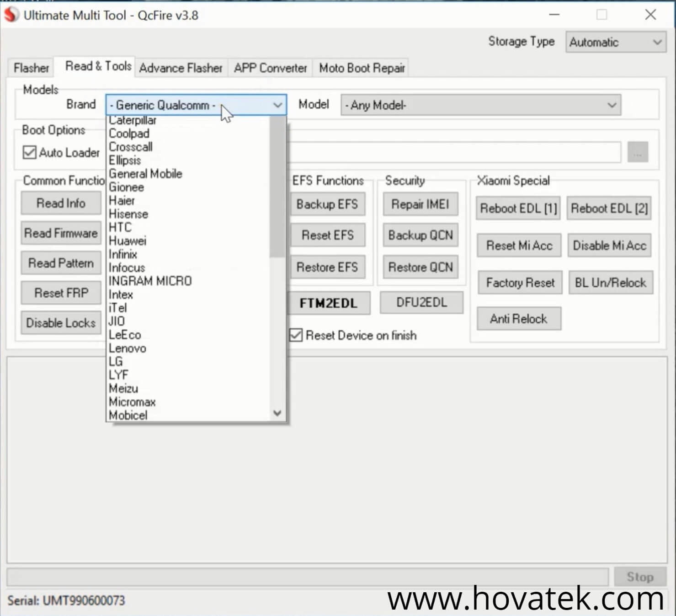Viewport: 676px width, 616px height.
Task: Click the progress bar at bottom
Action: pyautogui.click(x=308, y=577)
